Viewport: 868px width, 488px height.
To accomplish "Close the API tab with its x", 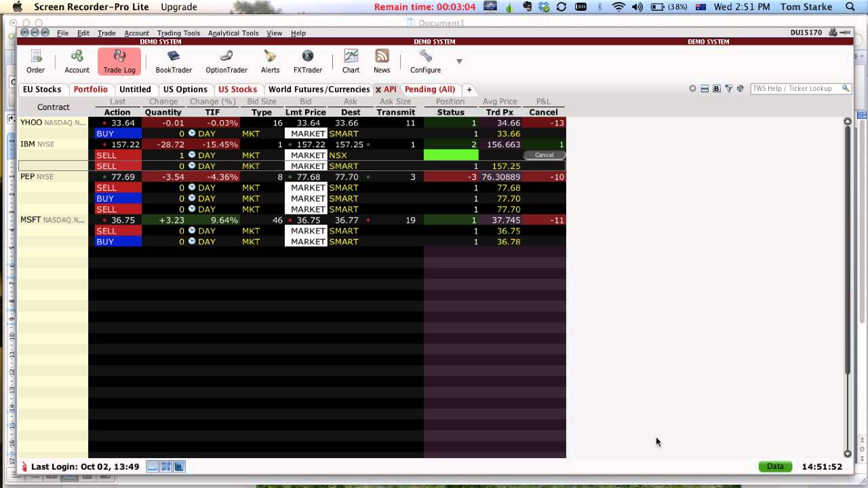I will [x=378, y=89].
